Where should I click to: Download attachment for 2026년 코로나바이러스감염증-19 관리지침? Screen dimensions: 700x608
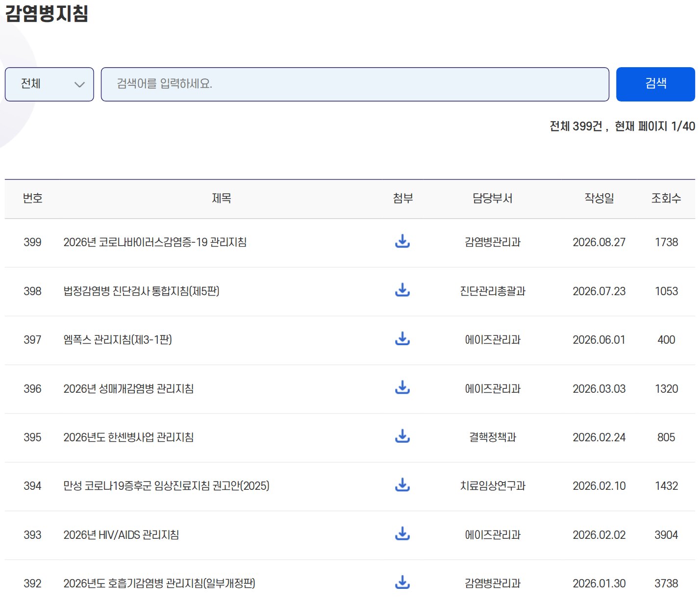402,241
